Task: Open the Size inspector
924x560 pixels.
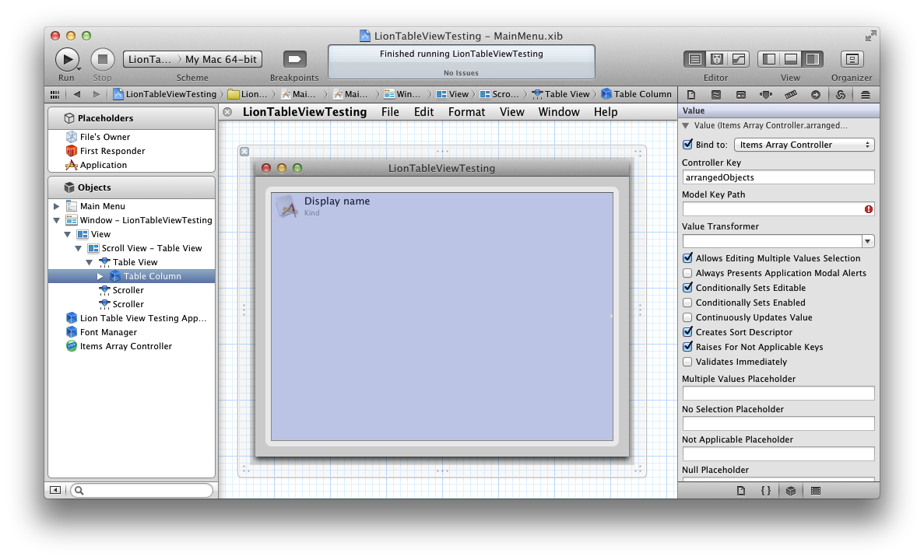Action: coord(791,95)
